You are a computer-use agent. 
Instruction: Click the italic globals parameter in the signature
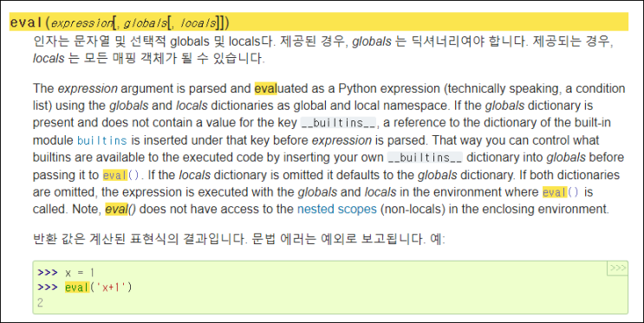pyautogui.click(x=146, y=23)
